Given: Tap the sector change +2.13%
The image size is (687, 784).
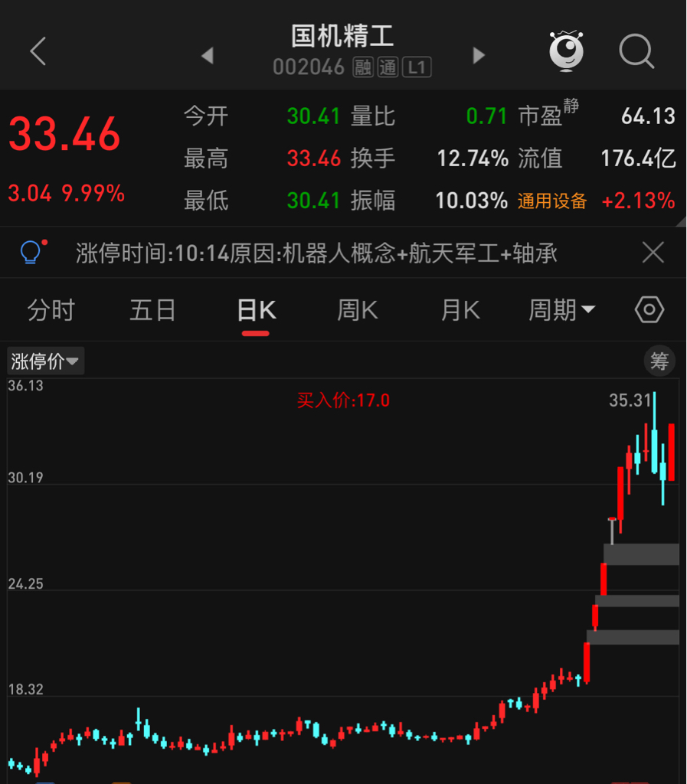Looking at the screenshot, I should (638, 201).
